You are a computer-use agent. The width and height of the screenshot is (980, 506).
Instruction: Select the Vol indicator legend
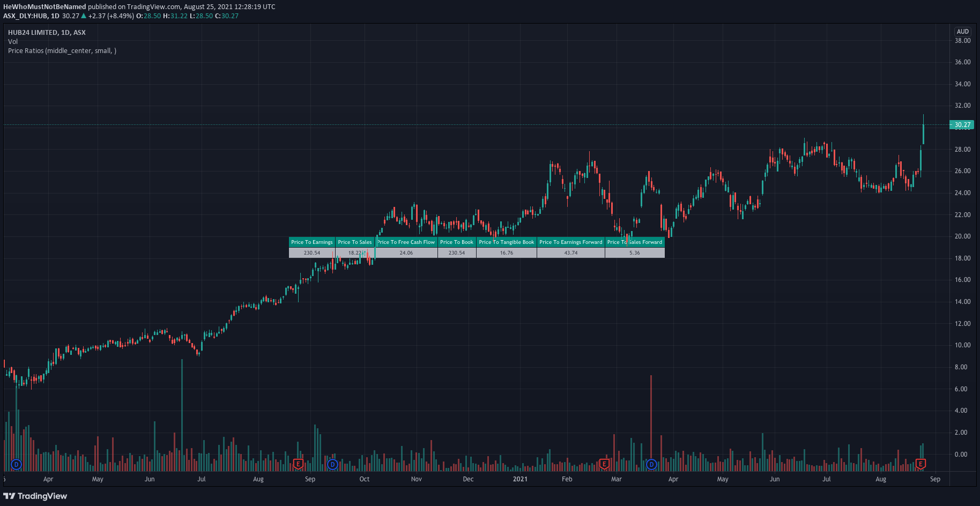click(13, 42)
